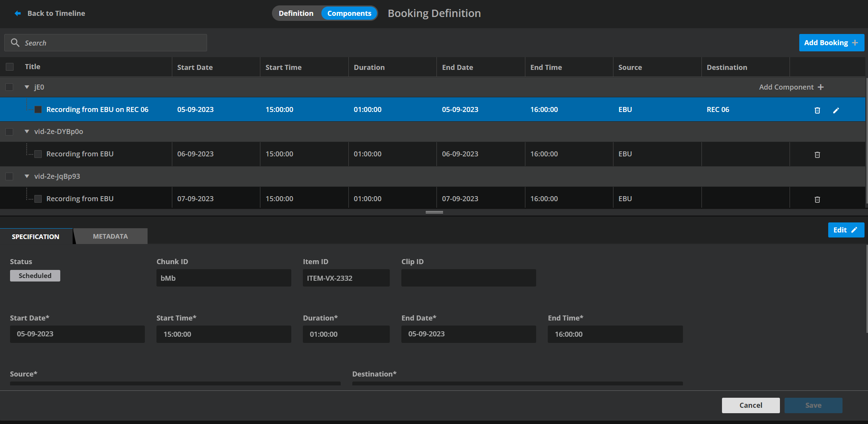
Task: Delete the REC 06 recording row
Action: click(x=817, y=110)
